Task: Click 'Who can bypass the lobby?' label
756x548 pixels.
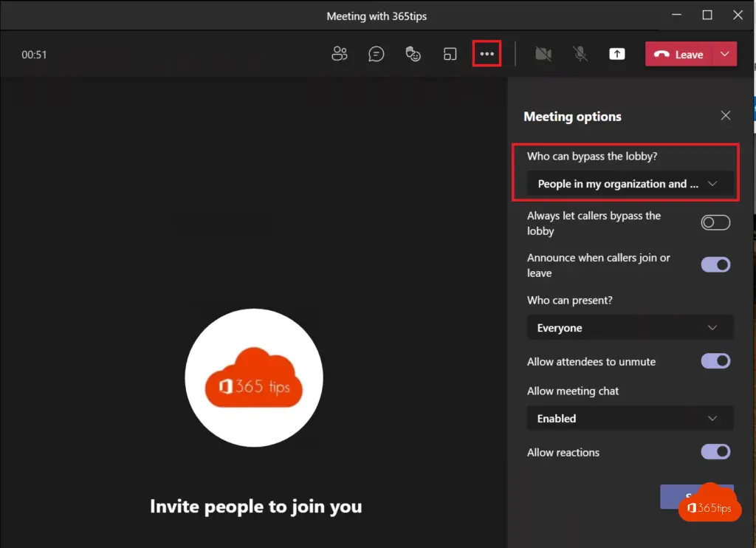Action: point(592,156)
